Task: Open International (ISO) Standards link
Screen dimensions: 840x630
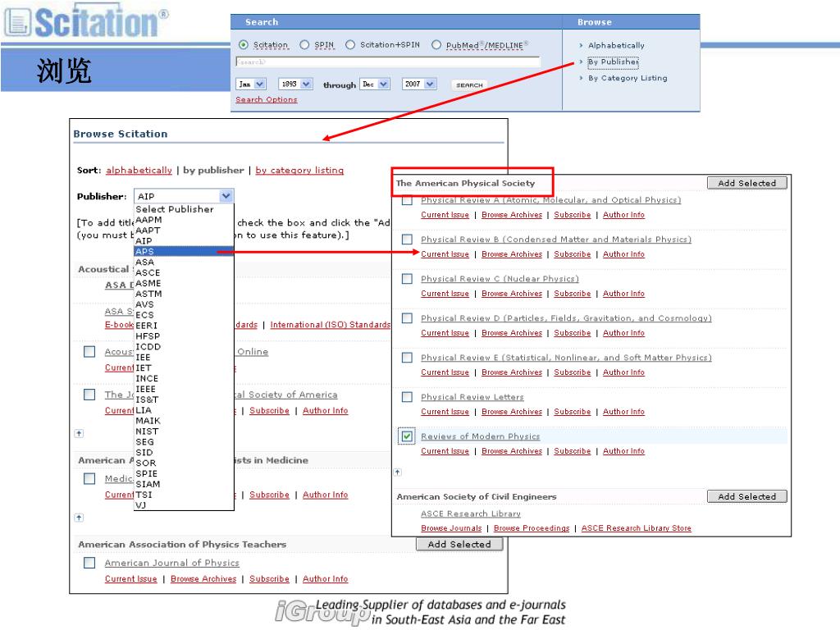Action: (330, 325)
